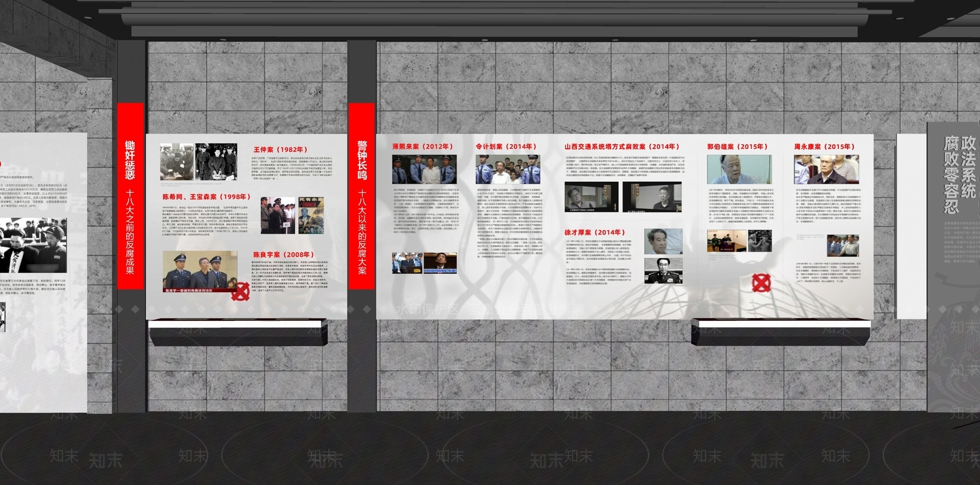Viewport: 980px width, 485px height.
Task: Open the military uniform photo in the 徐才厚案 section
Action: click(663, 271)
